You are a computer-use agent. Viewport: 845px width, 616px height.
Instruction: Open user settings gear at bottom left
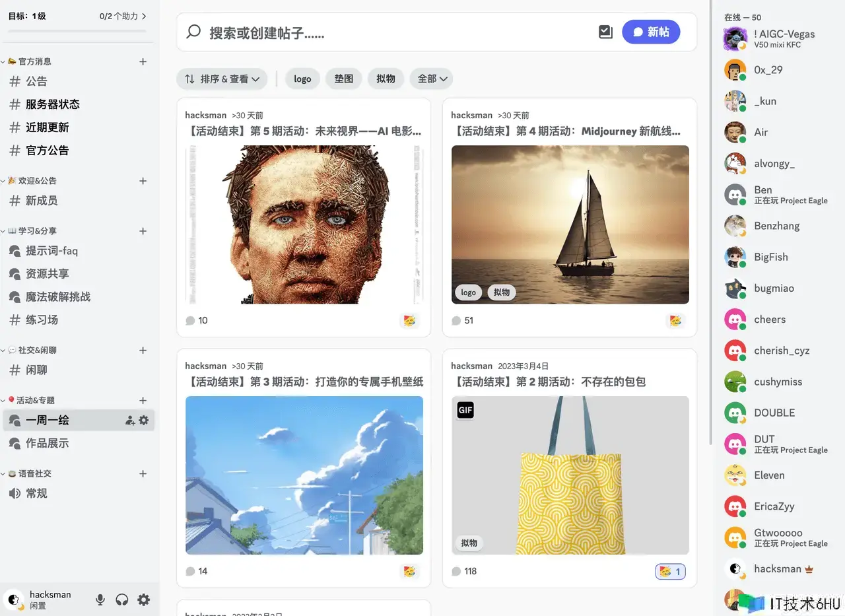coord(143,599)
